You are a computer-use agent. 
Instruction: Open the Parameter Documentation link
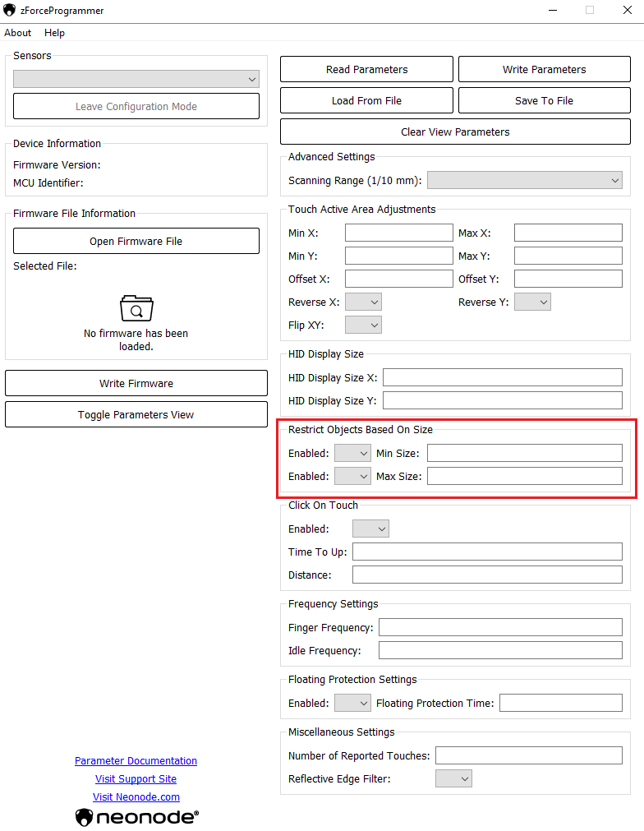(x=136, y=761)
